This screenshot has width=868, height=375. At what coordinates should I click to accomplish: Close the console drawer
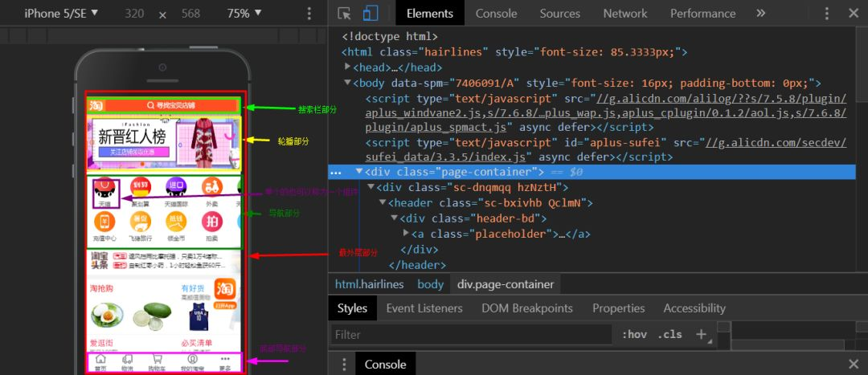click(853, 364)
